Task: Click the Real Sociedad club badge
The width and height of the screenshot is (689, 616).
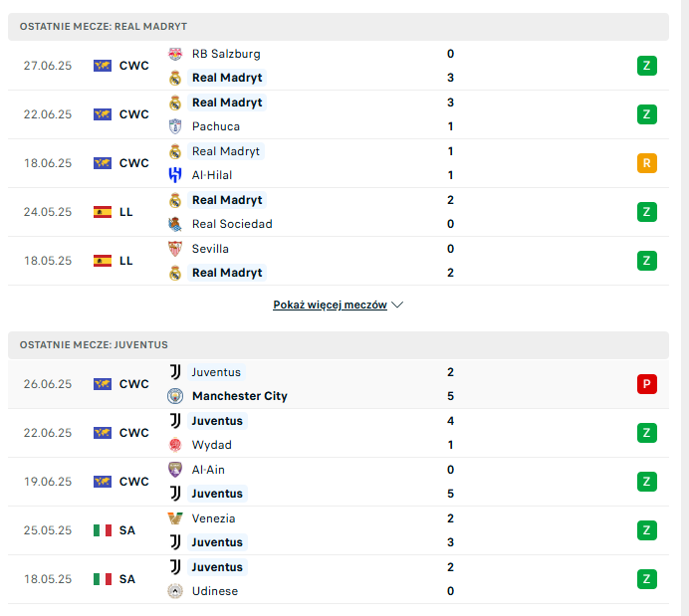Action: click(x=175, y=224)
